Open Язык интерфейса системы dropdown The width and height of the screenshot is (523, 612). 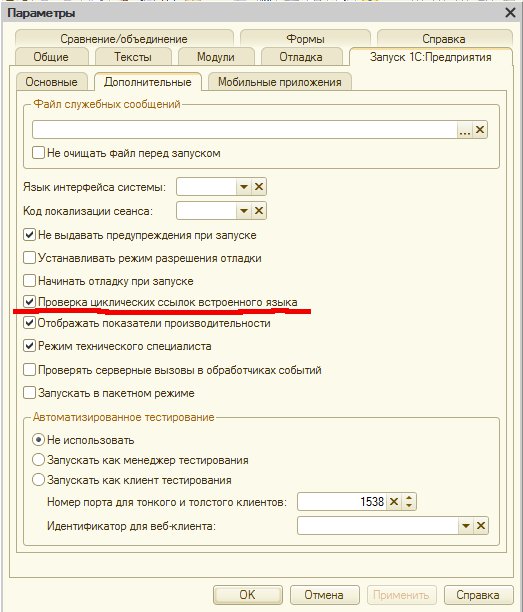(244, 187)
